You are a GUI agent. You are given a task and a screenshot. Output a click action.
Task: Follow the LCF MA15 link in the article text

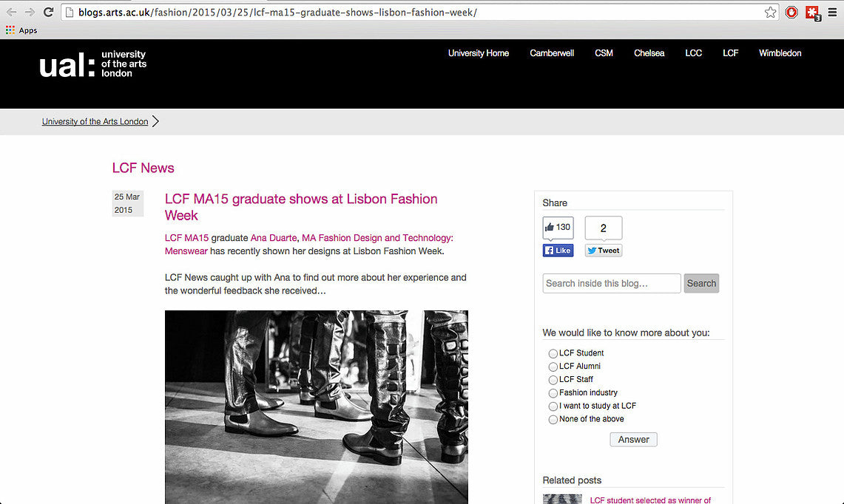[186, 238]
